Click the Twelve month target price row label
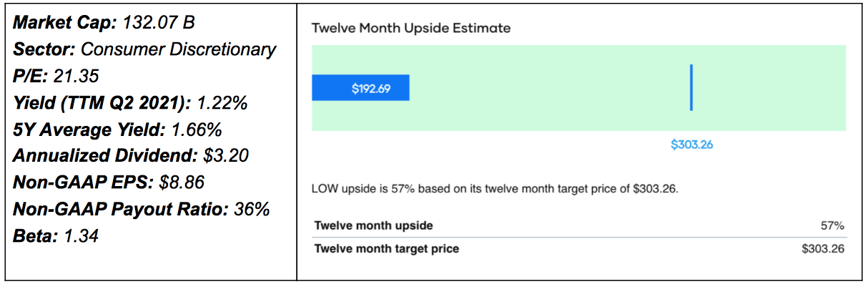 386,249
